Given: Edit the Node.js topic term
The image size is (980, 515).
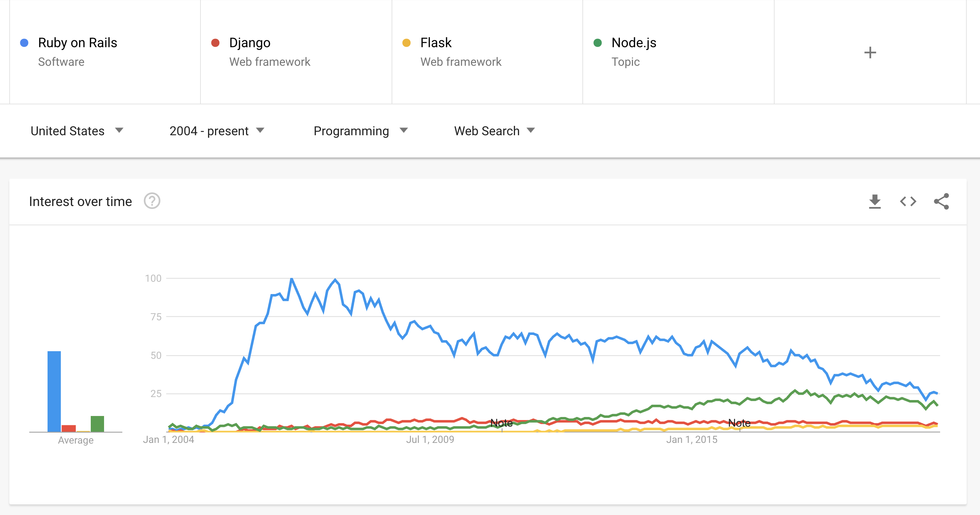Looking at the screenshot, I should [x=678, y=52].
